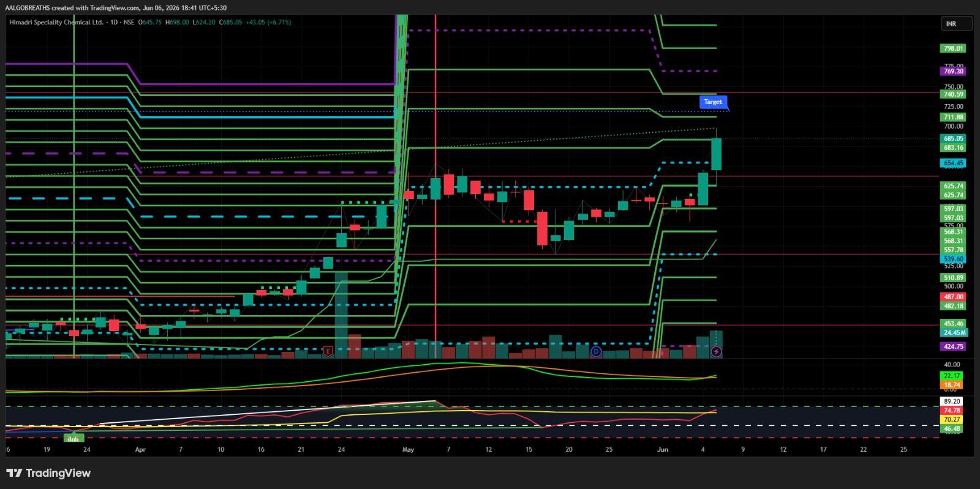
Task: Click the TradingView logo
Action: [x=48, y=473]
